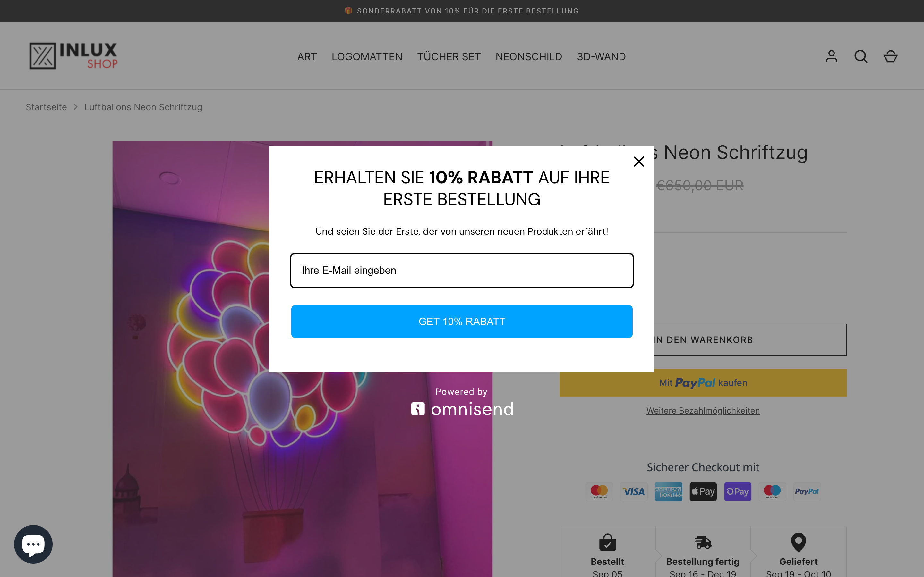Click the Maestro payment icon

click(x=772, y=491)
